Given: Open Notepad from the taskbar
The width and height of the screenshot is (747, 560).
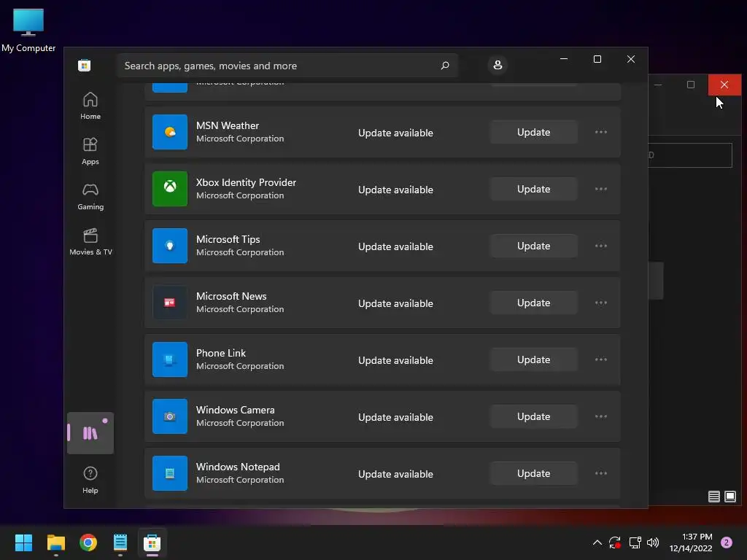Looking at the screenshot, I should click(x=120, y=542).
